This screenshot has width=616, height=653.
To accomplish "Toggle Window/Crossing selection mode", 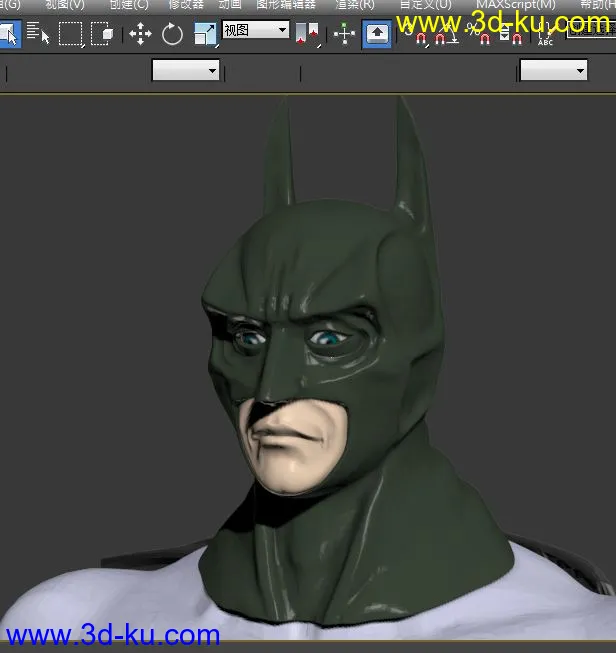I will pyautogui.click(x=102, y=34).
